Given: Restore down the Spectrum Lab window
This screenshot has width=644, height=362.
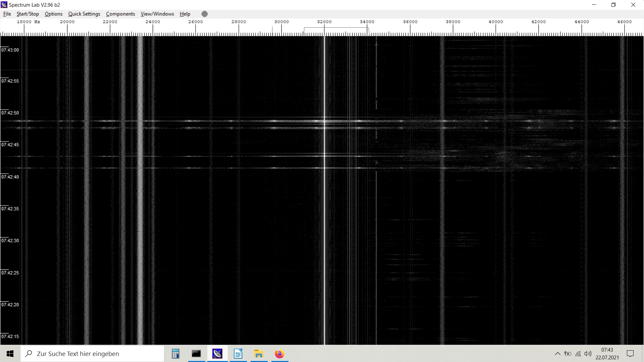Looking at the screenshot, I should click(x=613, y=5).
